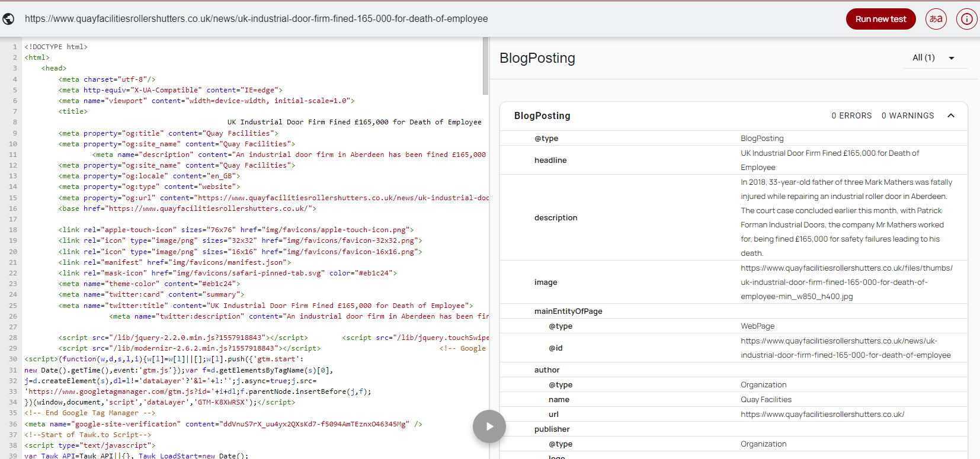The image size is (980, 459).
Task: Click the tested URL in the top bar
Action: coord(256,19)
